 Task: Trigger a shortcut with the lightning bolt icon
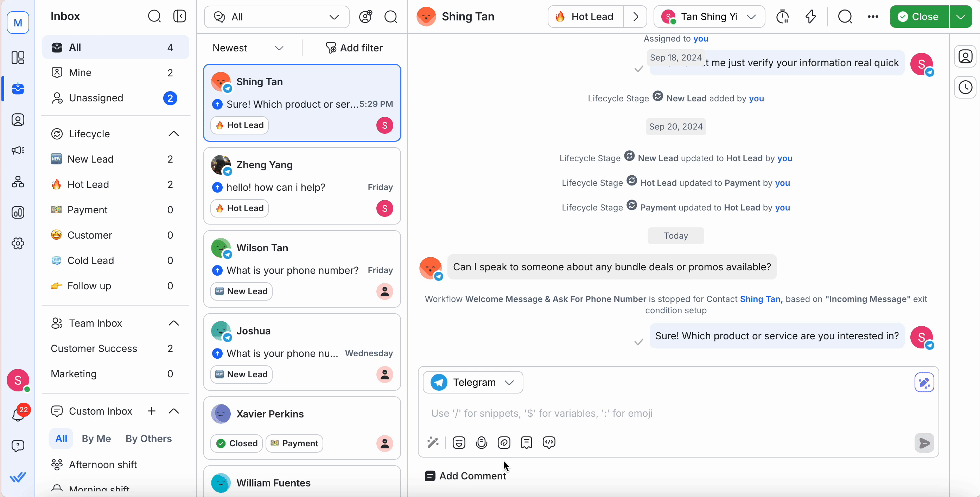tap(811, 16)
